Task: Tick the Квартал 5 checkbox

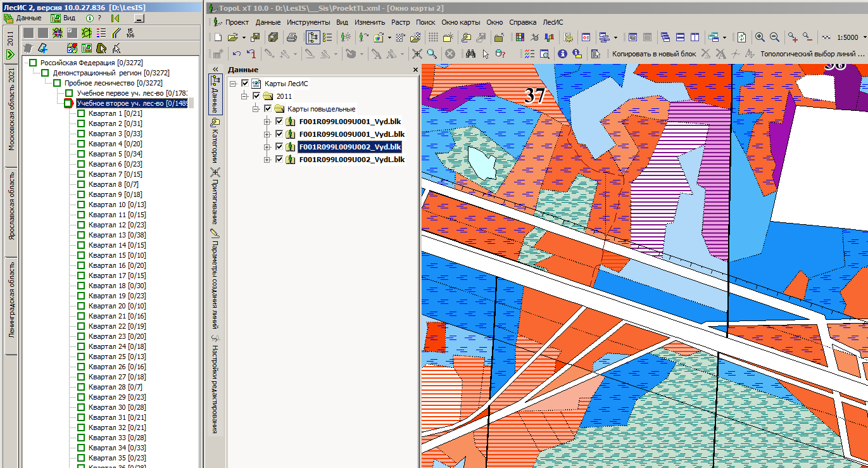Action: (81, 154)
